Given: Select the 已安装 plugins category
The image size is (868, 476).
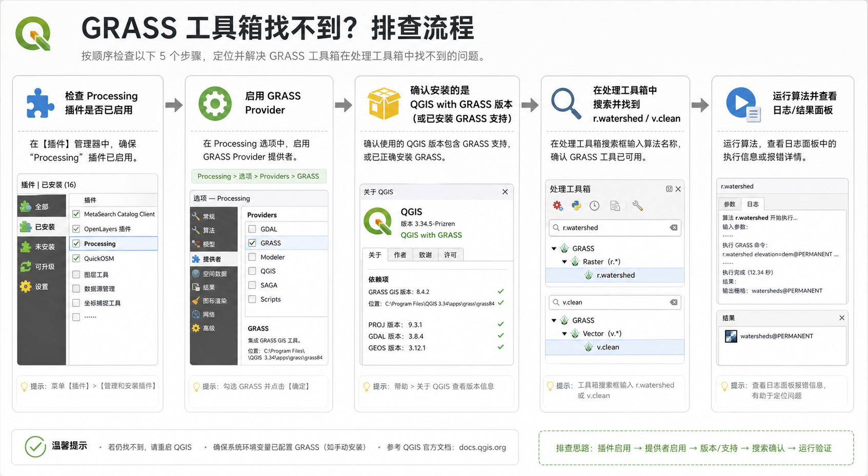Looking at the screenshot, I should [x=41, y=226].
